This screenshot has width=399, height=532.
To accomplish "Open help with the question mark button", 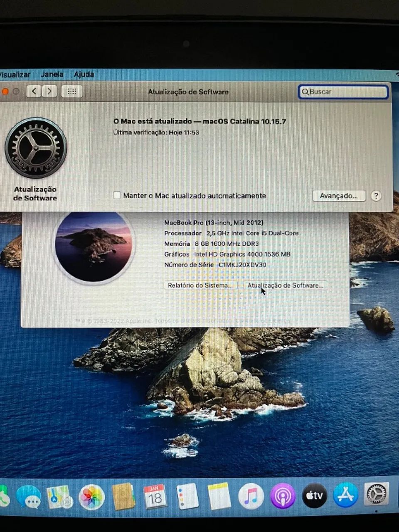I will click(x=376, y=196).
